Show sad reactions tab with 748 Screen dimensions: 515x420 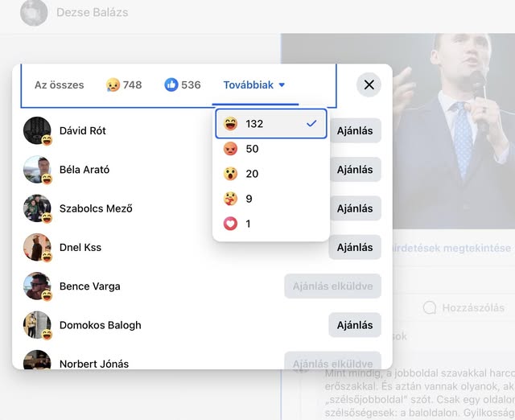tap(124, 85)
